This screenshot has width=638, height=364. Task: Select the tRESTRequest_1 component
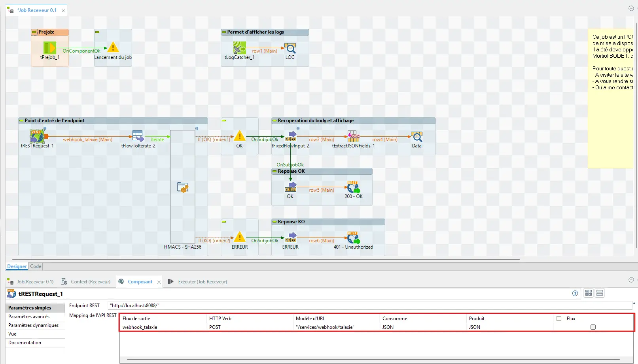[x=36, y=136]
